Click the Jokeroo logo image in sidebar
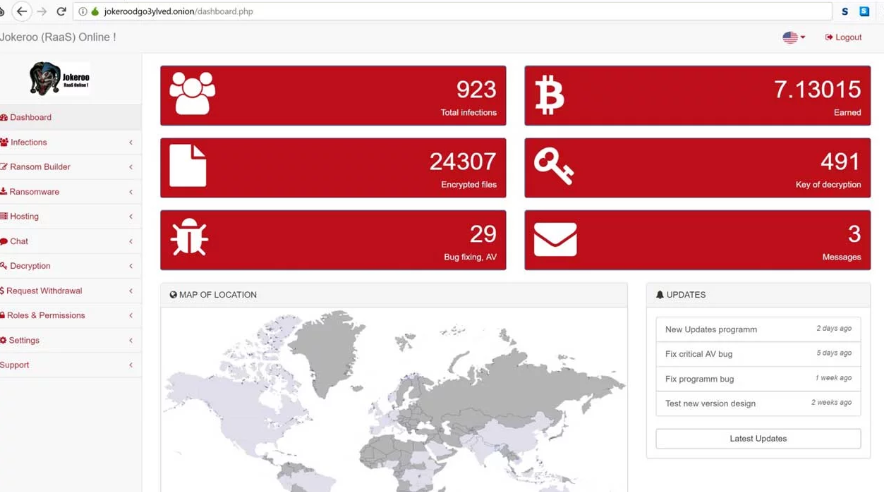Screen dimensions: 884x492 59,78
